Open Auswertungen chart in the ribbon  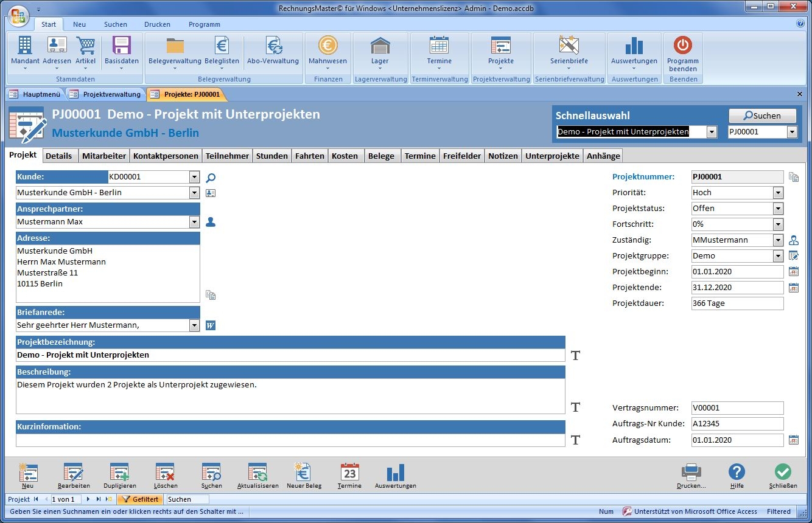coord(634,53)
